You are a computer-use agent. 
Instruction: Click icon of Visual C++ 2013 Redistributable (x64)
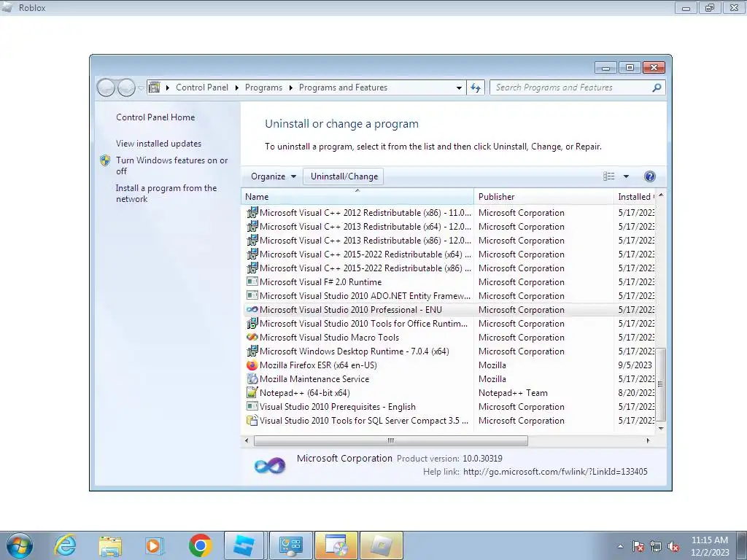tap(252, 227)
